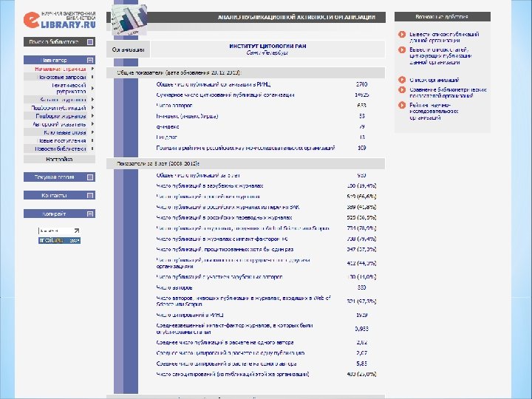Click the 'Навигатор' panel header title
532x399 pixels.
pyautogui.click(x=54, y=60)
